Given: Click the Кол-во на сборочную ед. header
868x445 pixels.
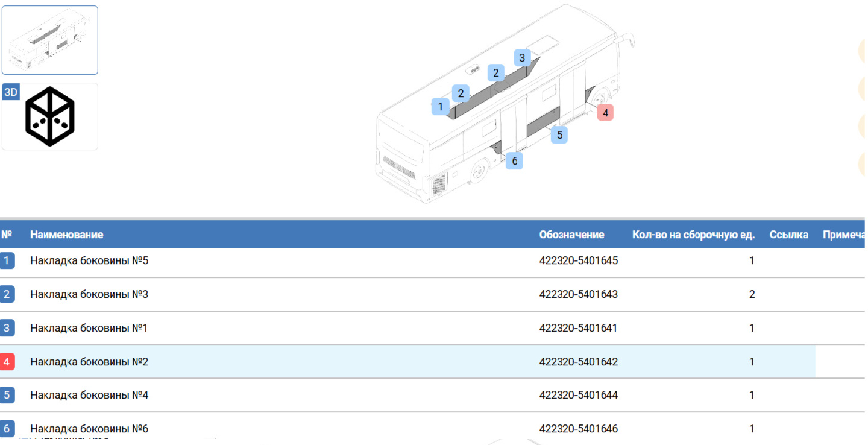Looking at the screenshot, I should 693,235.
